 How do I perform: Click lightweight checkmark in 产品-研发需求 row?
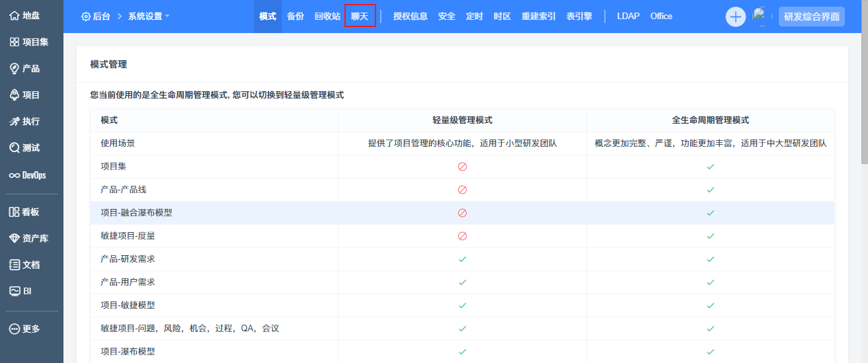coord(462,259)
